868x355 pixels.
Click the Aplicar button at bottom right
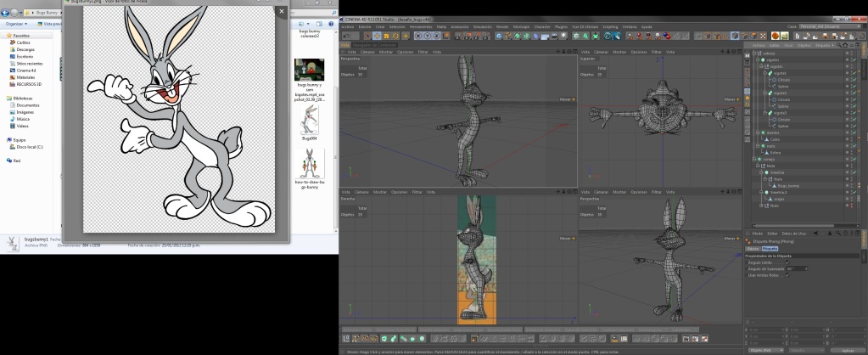(x=848, y=350)
